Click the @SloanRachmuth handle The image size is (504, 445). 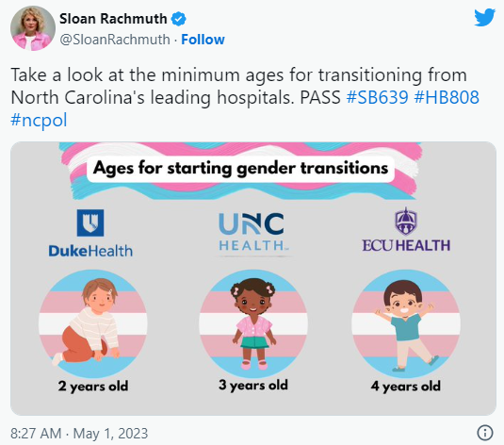(115, 40)
